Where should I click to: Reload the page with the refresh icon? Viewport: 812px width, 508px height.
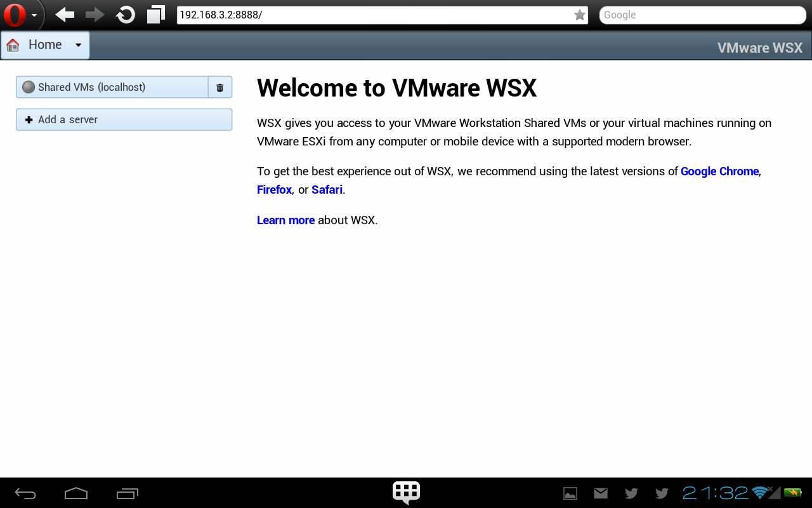126,15
